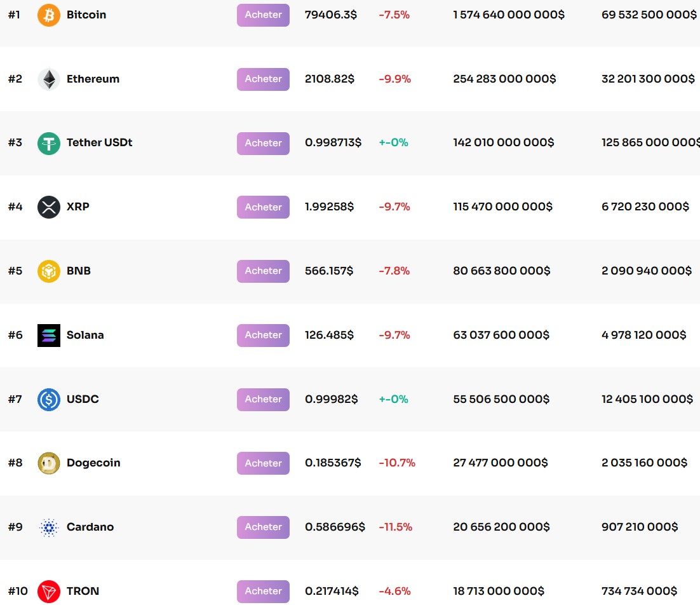Image resolution: width=700 pixels, height=605 pixels.
Task: Click the XRP logo icon
Action: [48, 207]
